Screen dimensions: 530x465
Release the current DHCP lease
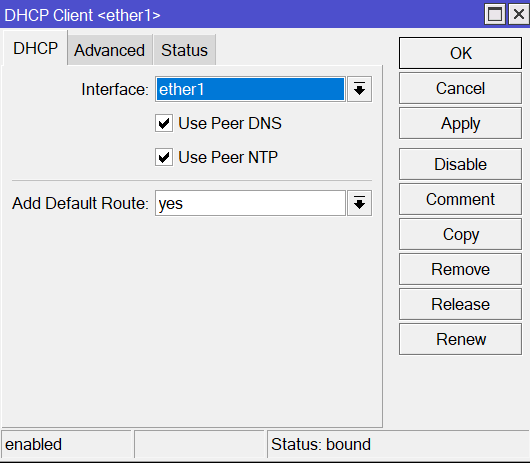click(460, 304)
